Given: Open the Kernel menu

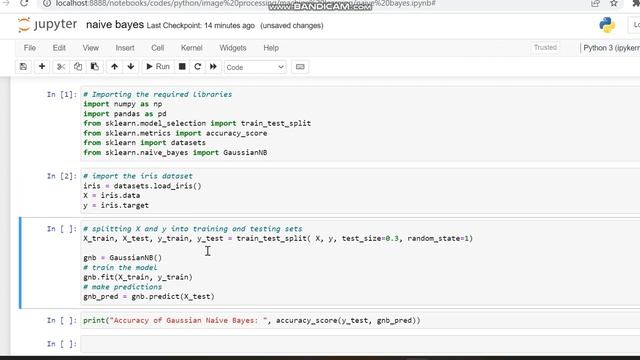Looking at the screenshot, I should (192, 48).
